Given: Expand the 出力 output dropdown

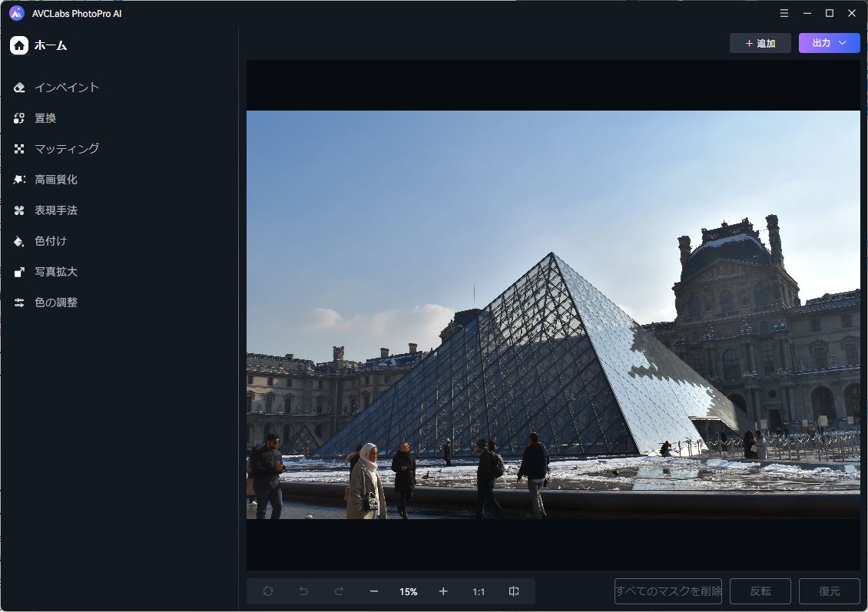Looking at the screenshot, I should point(830,43).
